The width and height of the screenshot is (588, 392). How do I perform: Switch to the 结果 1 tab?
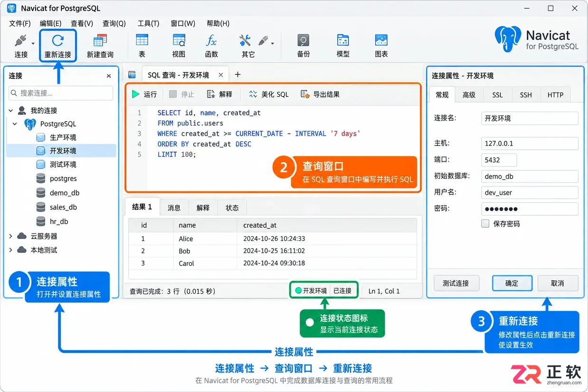(142, 207)
